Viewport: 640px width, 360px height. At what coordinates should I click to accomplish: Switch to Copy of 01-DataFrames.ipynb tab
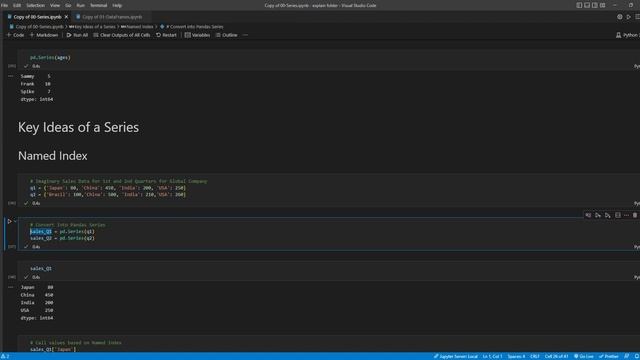tap(112, 17)
